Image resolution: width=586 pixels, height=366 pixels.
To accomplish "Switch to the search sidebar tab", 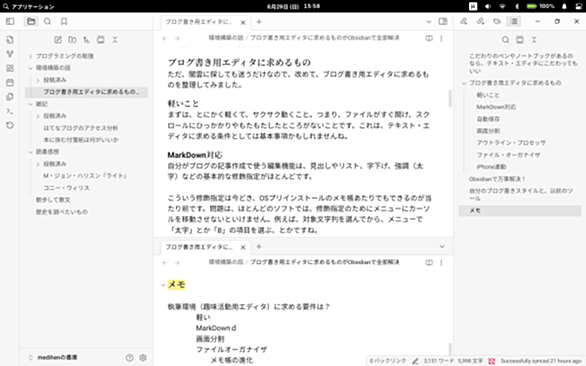I will pyautogui.click(x=47, y=21).
